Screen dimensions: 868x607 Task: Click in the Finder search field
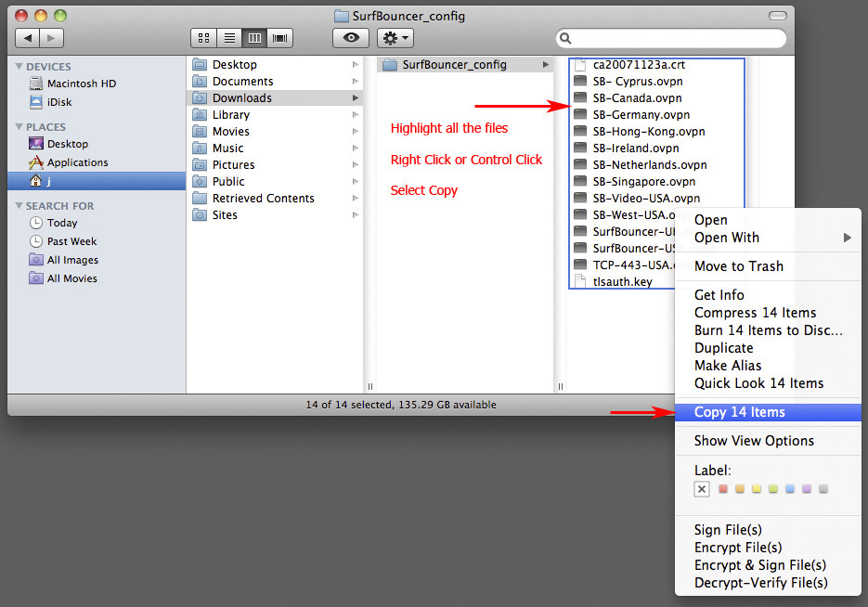click(x=671, y=38)
